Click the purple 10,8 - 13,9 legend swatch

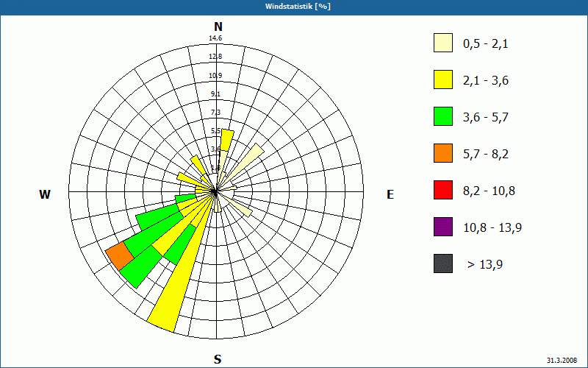(443, 227)
